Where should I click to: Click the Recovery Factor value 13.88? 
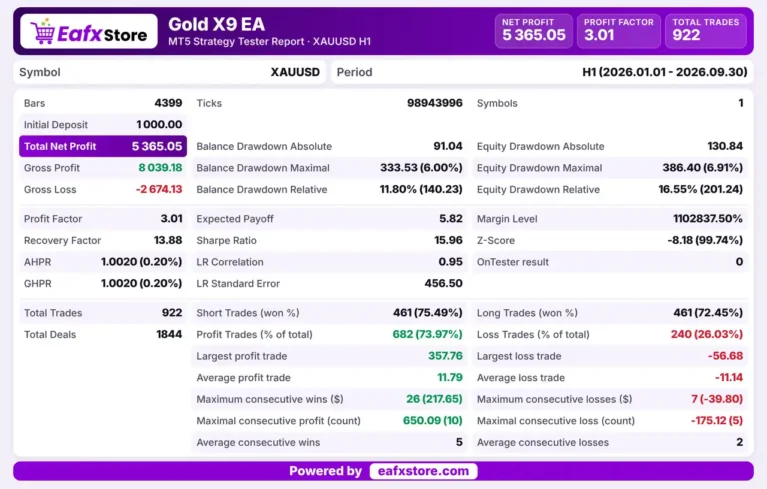click(168, 240)
